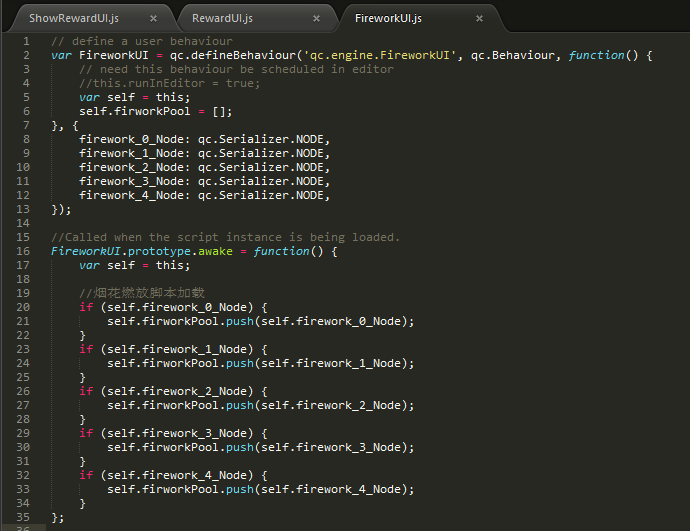
Task: Click 'var self = this;' on line 17
Action: pyautogui.click(x=135, y=265)
